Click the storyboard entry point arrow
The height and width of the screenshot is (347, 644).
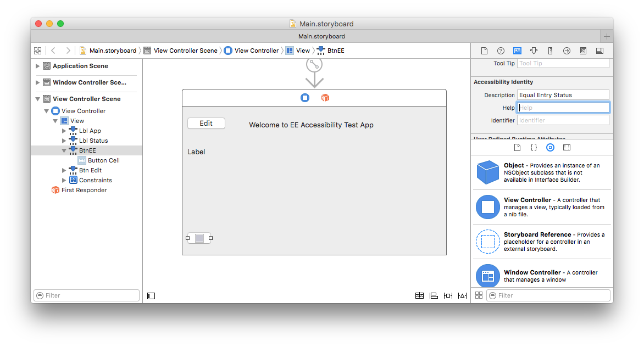(x=314, y=73)
